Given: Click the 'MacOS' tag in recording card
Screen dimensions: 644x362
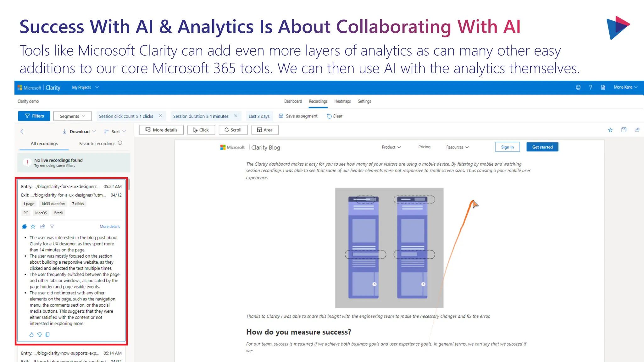Looking at the screenshot, I should [x=41, y=213].
